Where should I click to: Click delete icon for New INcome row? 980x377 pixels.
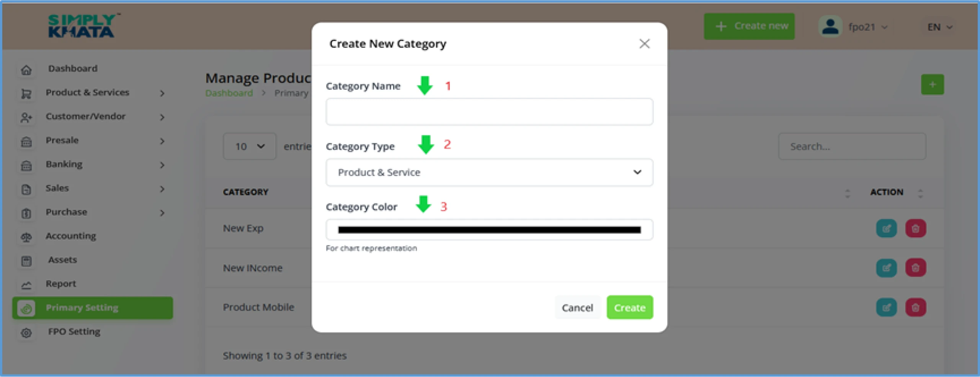point(915,268)
